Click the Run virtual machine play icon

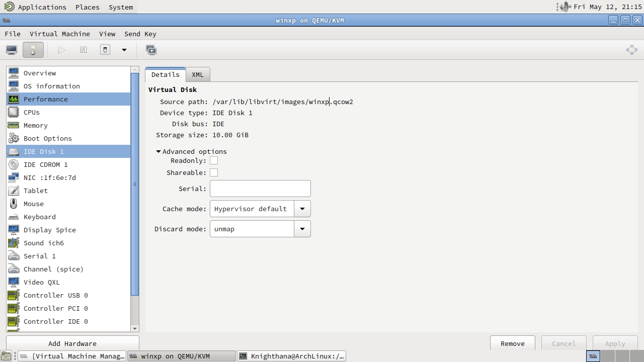pos(61,50)
